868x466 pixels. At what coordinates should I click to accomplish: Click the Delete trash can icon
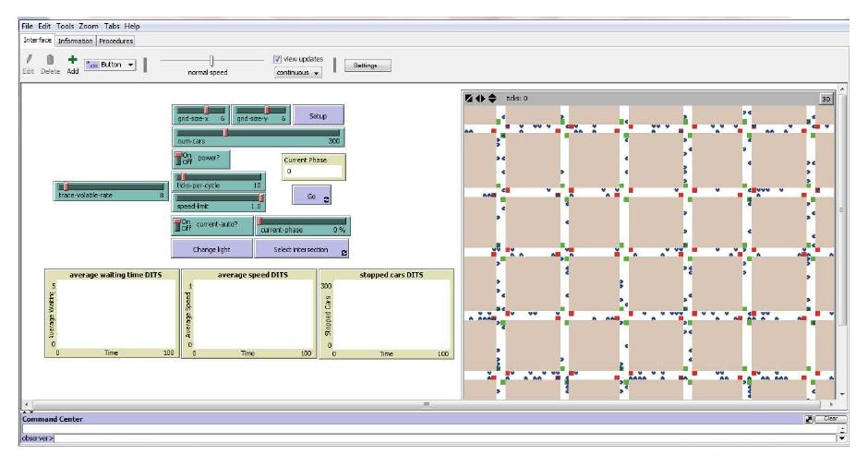coord(50,59)
